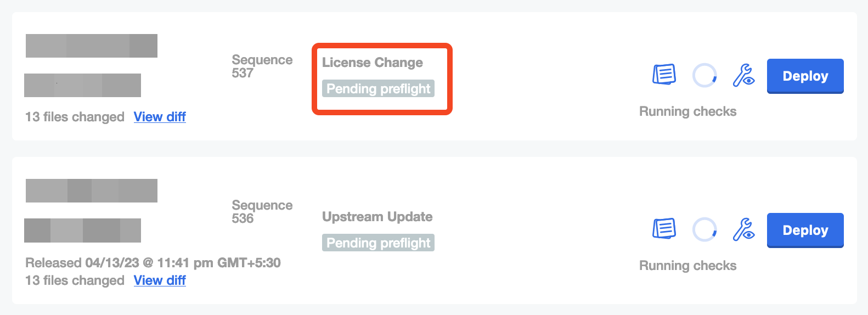Open release notes icon for Sequence 537
868x315 pixels.
pos(664,75)
